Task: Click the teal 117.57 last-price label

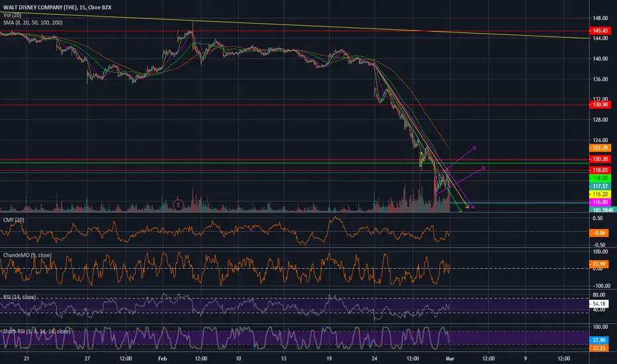Action: [600, 186]
